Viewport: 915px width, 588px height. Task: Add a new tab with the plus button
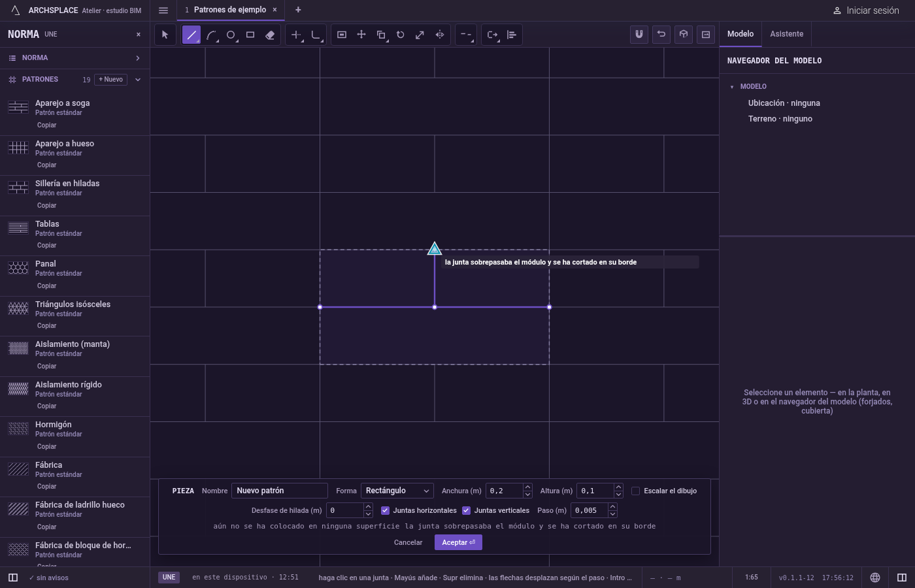[x=298, y=10]
